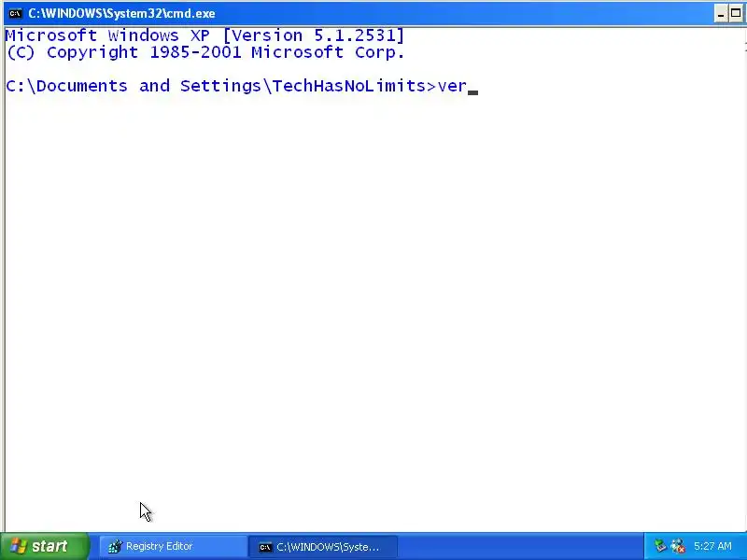Maximize the cmd.exe window
The height and width of the screenshot is (560, 747).
tap(736, 14)
